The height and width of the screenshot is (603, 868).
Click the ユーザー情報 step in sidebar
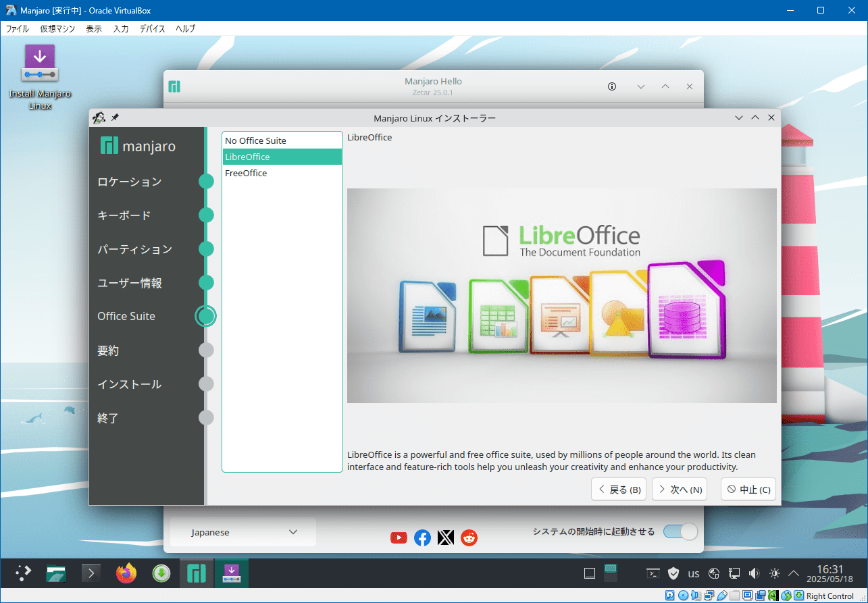pos(130,283)
